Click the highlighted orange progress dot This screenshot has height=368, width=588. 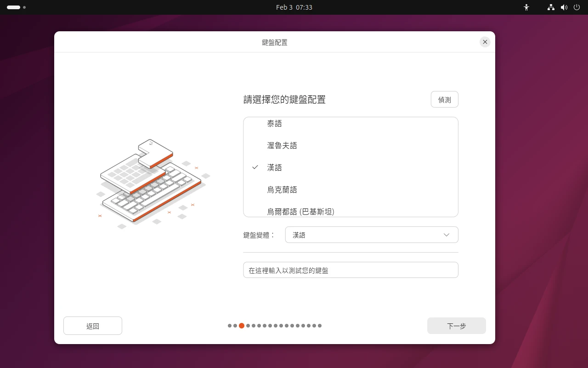pyautogui.click(x=242, y=326)
